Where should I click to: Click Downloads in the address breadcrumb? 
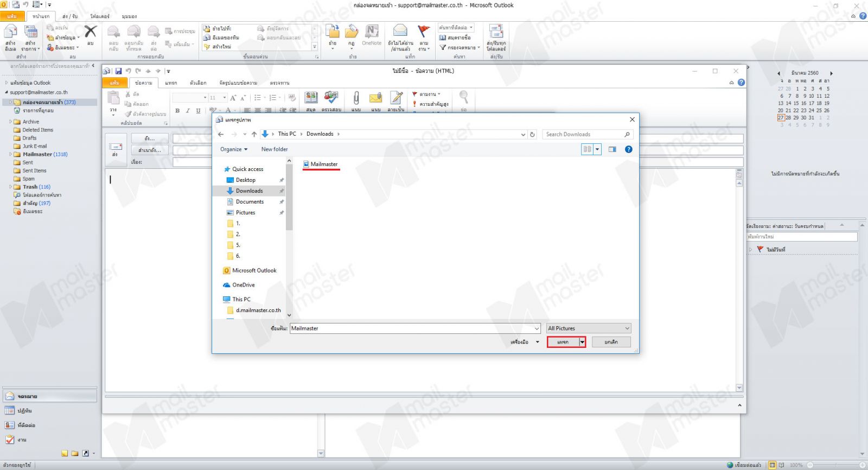tap(320, 134)
